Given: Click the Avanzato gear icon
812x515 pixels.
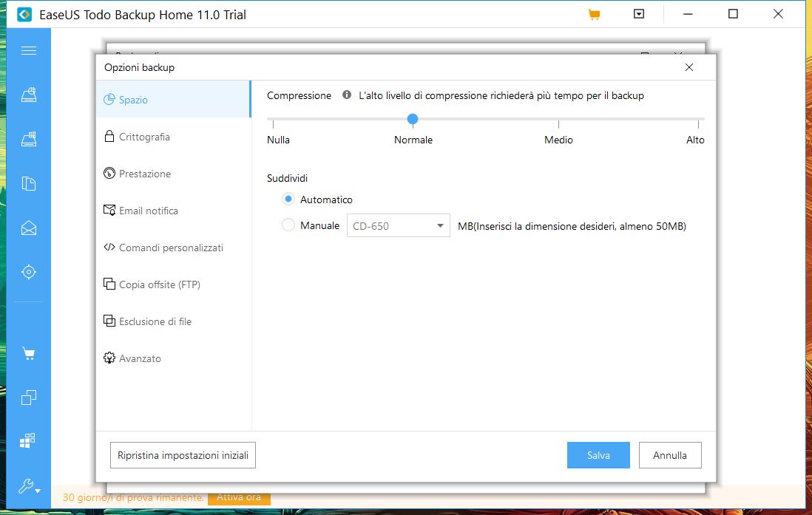Looking at the screenshot, I should 109,358.
